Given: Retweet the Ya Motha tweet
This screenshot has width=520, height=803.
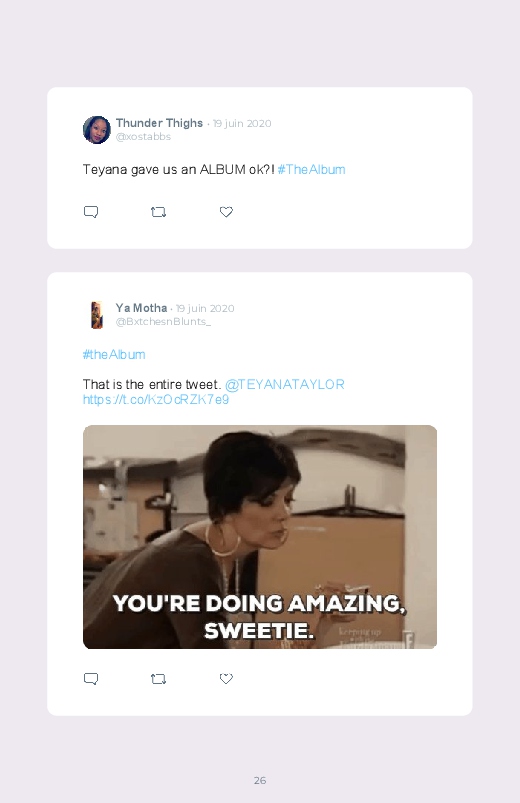Looking at the screenshot, I should [158, 679].
